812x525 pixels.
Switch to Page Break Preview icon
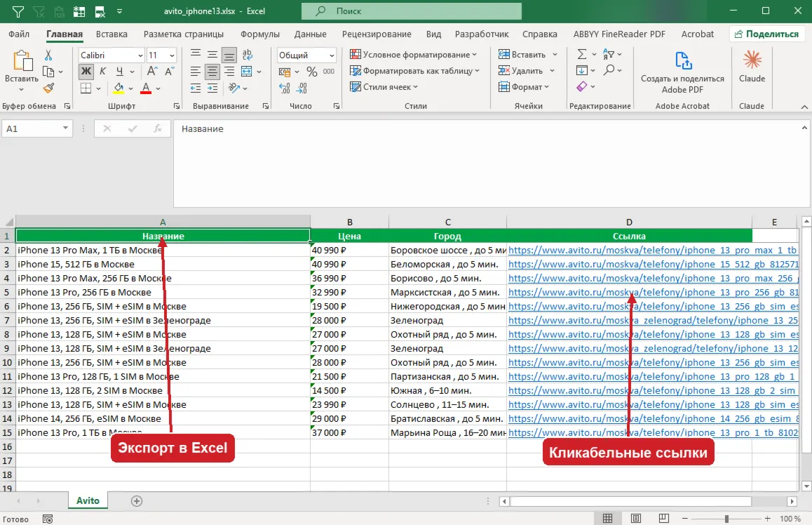tap(664, 518)
